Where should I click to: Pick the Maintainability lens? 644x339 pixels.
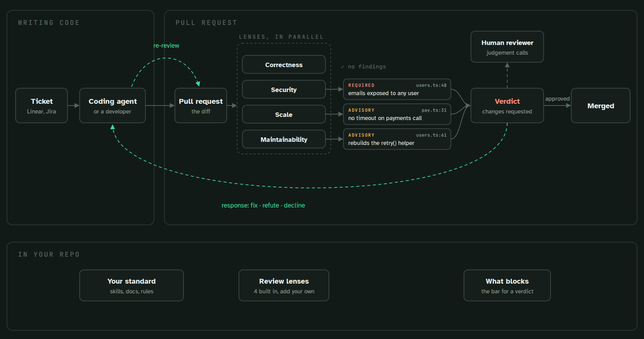coord(284,139)
